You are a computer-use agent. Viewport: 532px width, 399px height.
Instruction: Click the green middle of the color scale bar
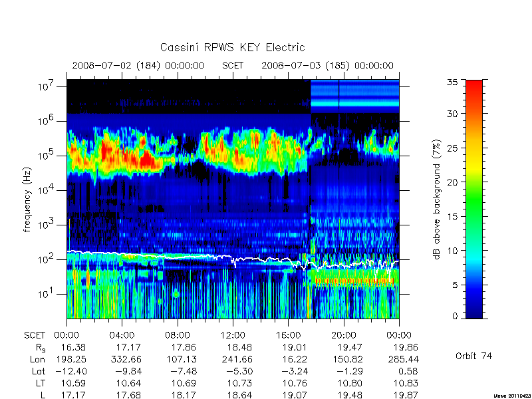[x=474, y=199]
